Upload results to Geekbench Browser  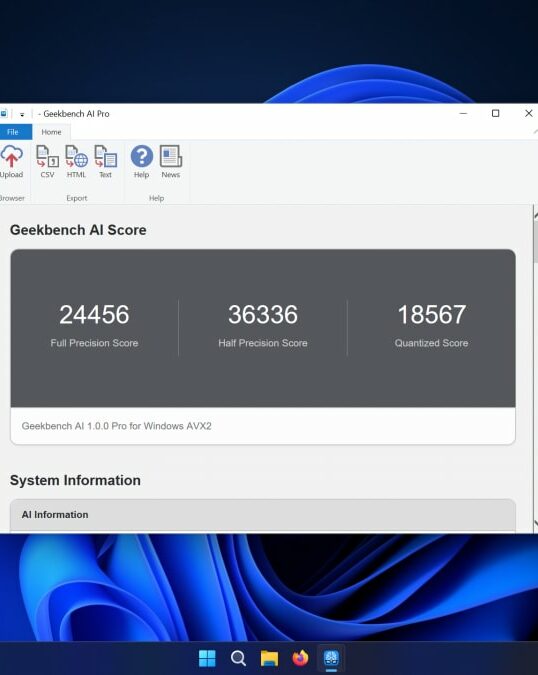(x=11, y=162)
